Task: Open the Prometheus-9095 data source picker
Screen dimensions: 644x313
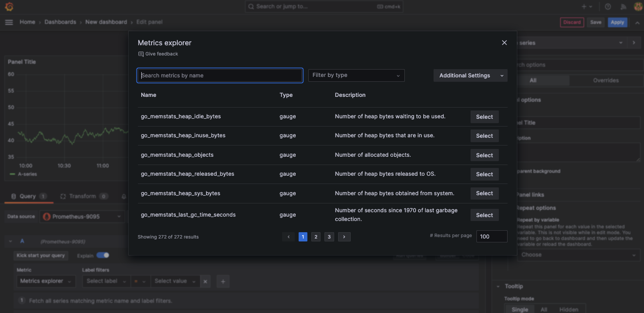Action: coord(82,217)
